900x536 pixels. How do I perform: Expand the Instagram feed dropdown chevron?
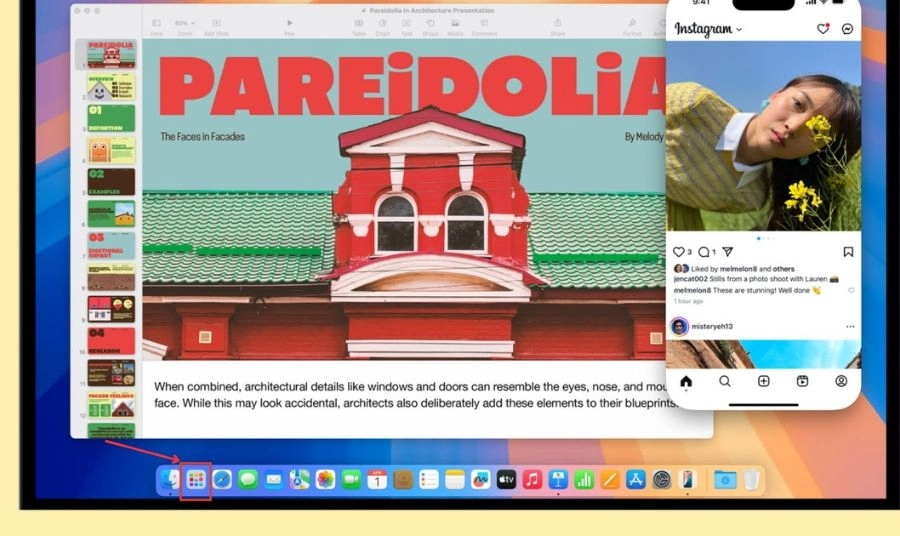739,29
